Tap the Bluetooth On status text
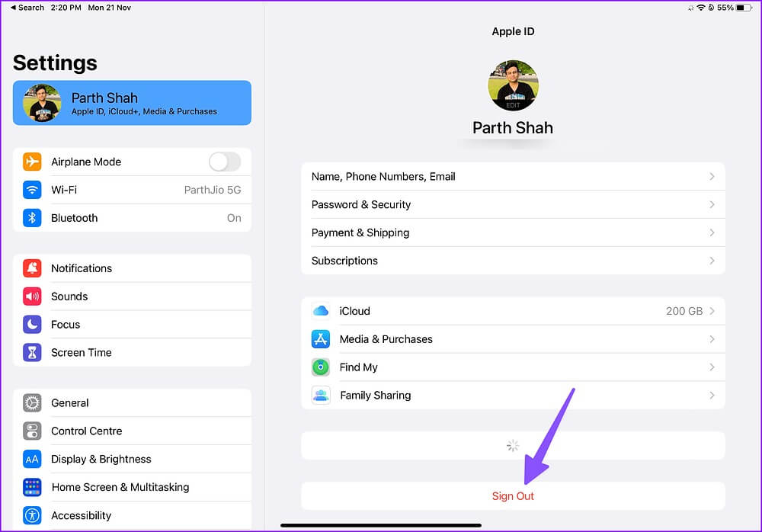This screenshot has height=532, width=762. (234, 218)
